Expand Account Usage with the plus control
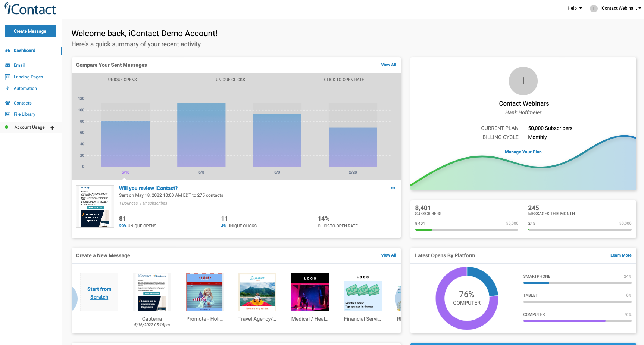 [x=52, y=127]
